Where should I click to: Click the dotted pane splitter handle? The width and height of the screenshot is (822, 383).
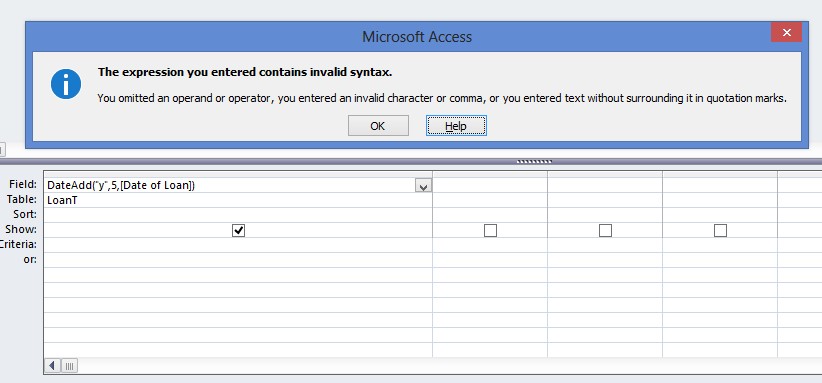click(534, 161)
